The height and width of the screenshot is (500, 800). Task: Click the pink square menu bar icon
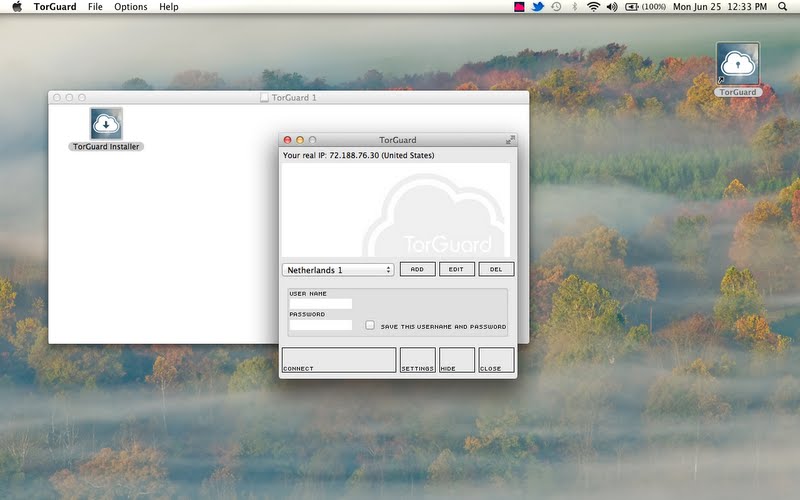519,7
